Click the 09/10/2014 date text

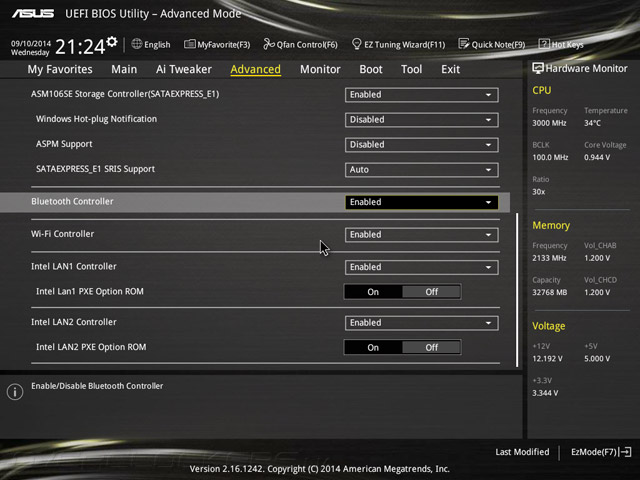(31, 43)
